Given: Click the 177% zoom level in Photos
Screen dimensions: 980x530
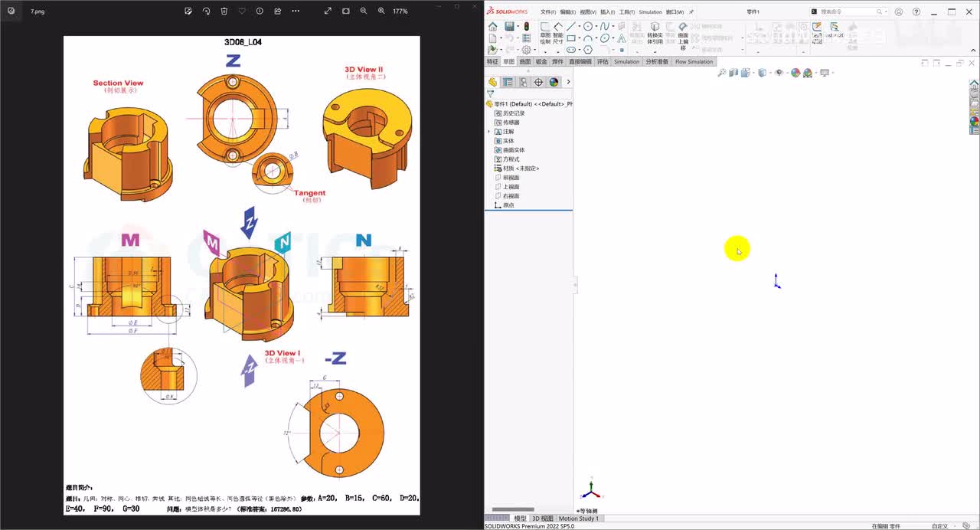Looking at the screenshot, I should click(400, 11).
